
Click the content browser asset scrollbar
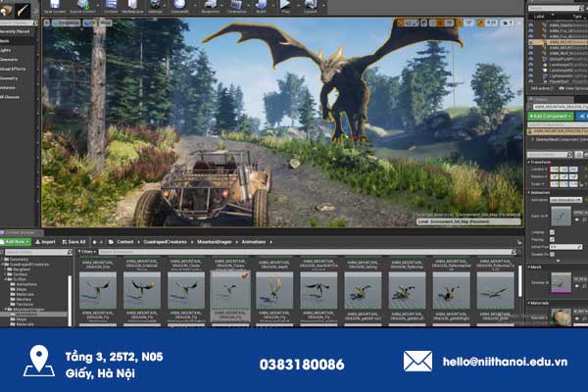point(519,280)
